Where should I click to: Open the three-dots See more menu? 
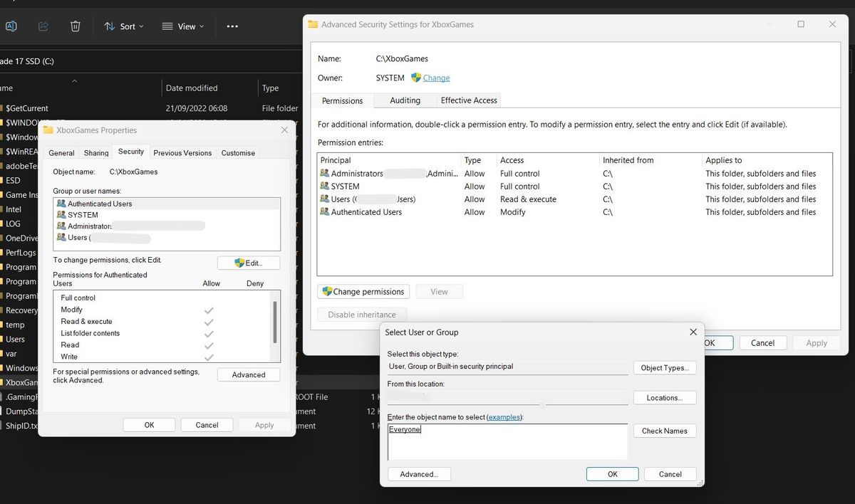(x=232, y=26)
